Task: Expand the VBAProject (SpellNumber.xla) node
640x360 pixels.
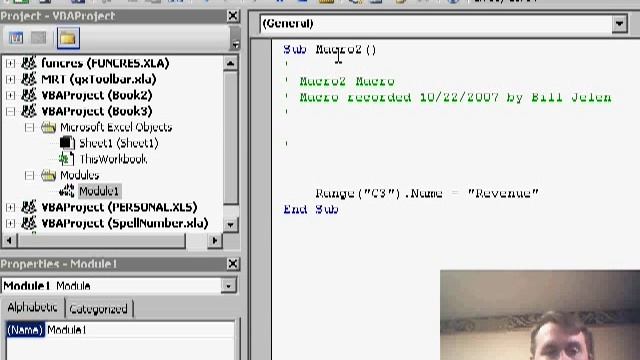Action: tap(10, 223)
